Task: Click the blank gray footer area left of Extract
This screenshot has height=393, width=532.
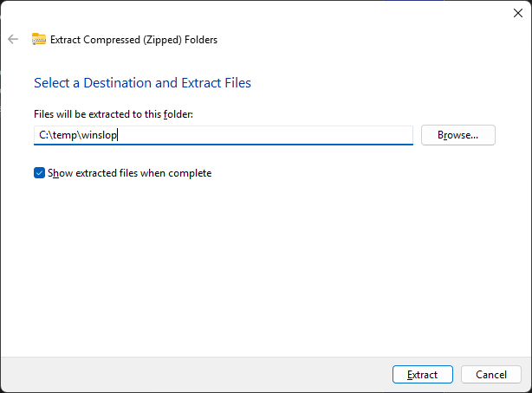Action: 191,375
